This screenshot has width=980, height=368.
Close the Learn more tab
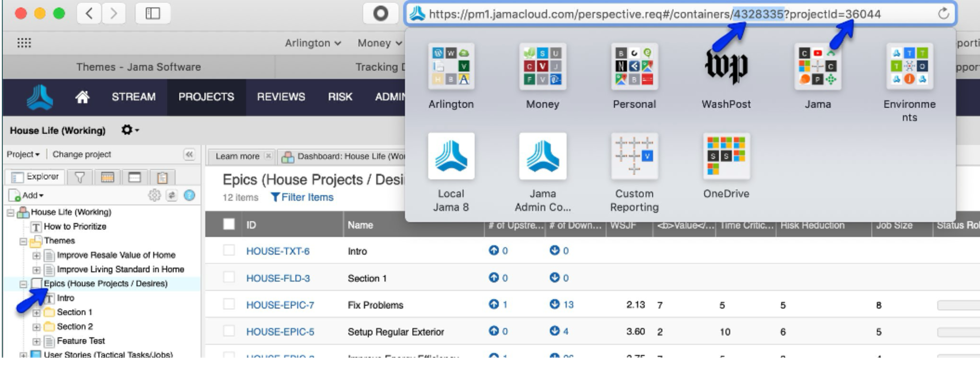(x=268, y=156)
